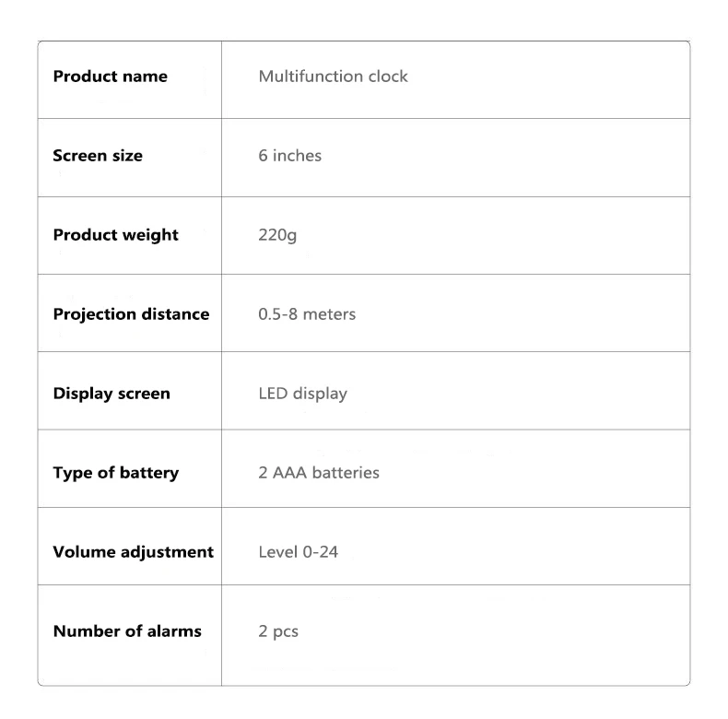Click the "Product name" label
The height and width of the screenshot is (719, 728).
point(110,77)
